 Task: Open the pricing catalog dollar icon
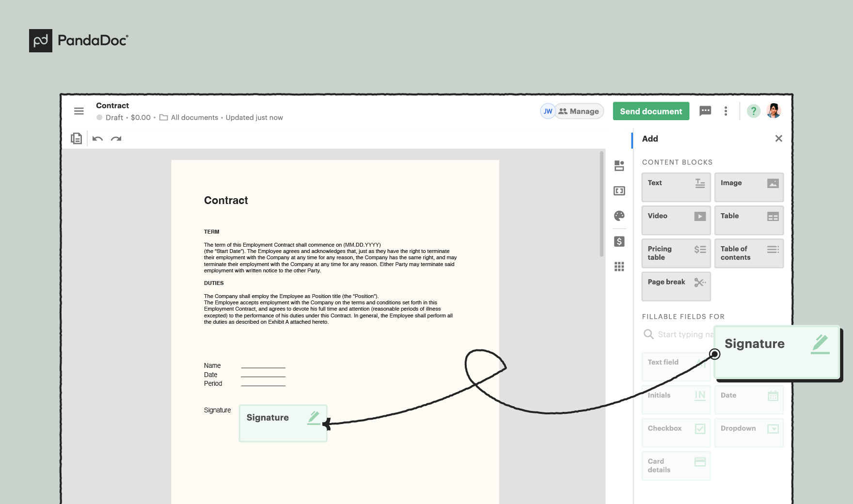(x=619, y=241)
